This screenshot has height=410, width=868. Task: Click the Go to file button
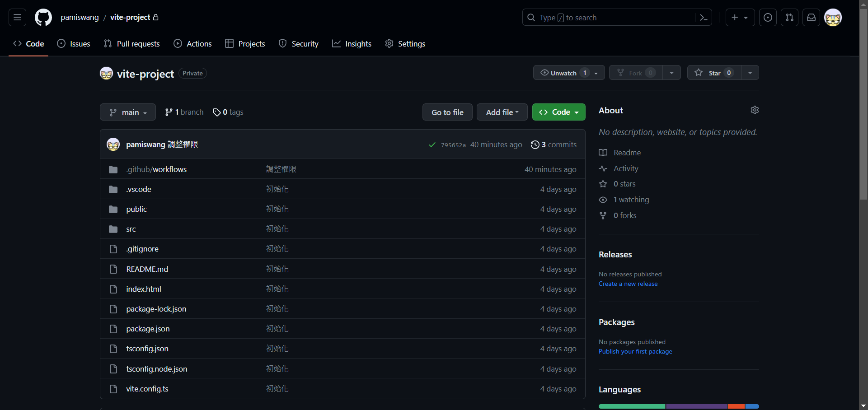(447, 112)
